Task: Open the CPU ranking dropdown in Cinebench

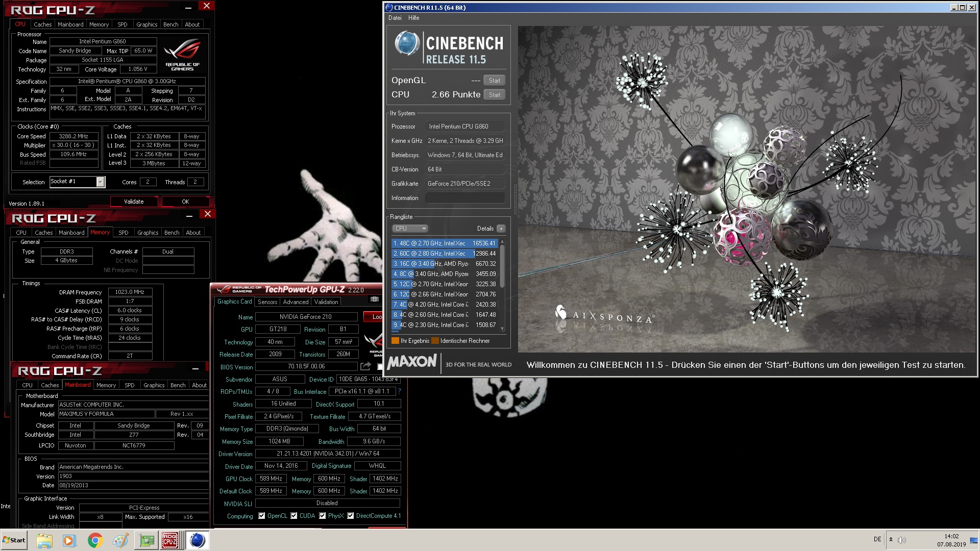Action: tap(409, 229)
